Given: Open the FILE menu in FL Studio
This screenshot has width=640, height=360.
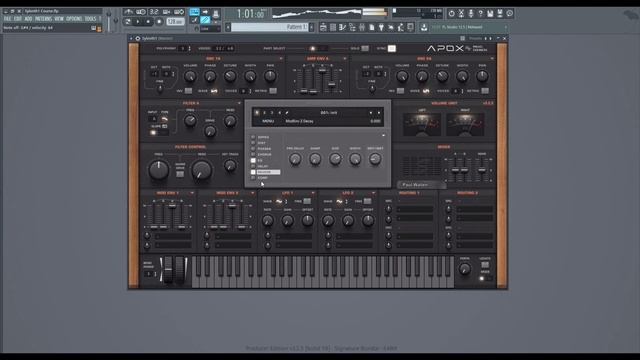Looking at the screenshot, I should tap(7, 19).
